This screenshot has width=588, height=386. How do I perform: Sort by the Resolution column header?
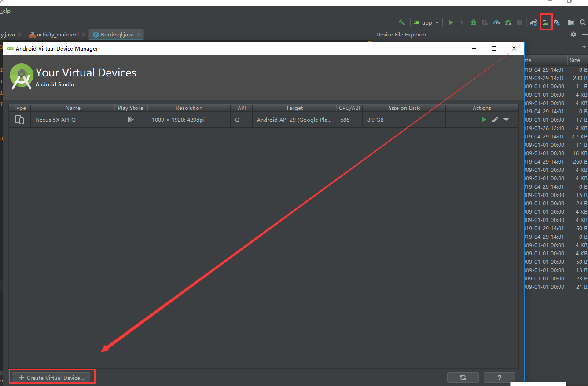[189, 108]
